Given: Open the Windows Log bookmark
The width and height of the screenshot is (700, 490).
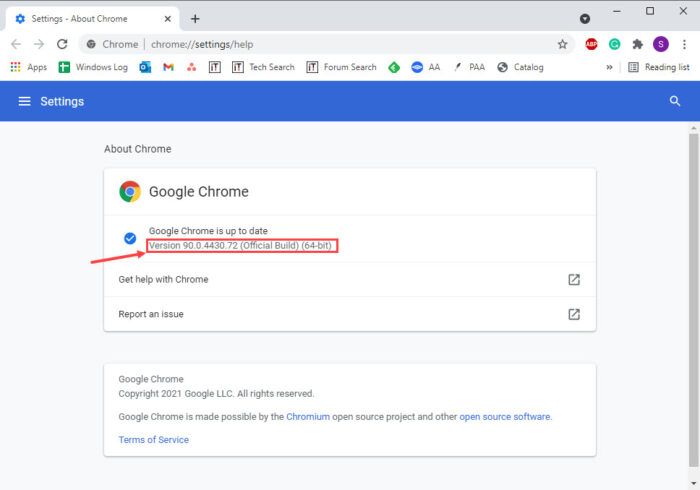Looking at the screenshot, I should point(93,67).
